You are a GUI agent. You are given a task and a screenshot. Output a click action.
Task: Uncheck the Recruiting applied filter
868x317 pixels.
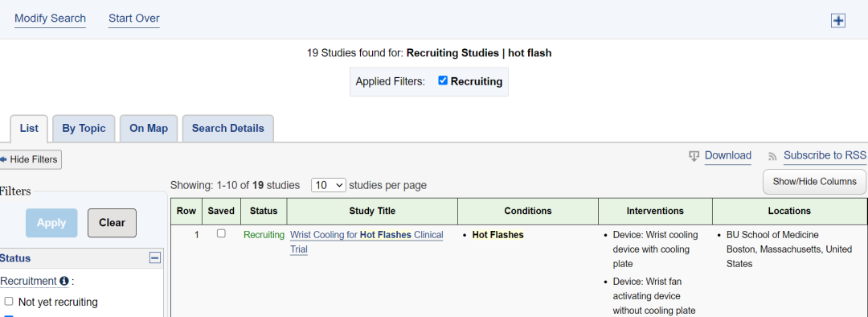(x=442, y=81)
